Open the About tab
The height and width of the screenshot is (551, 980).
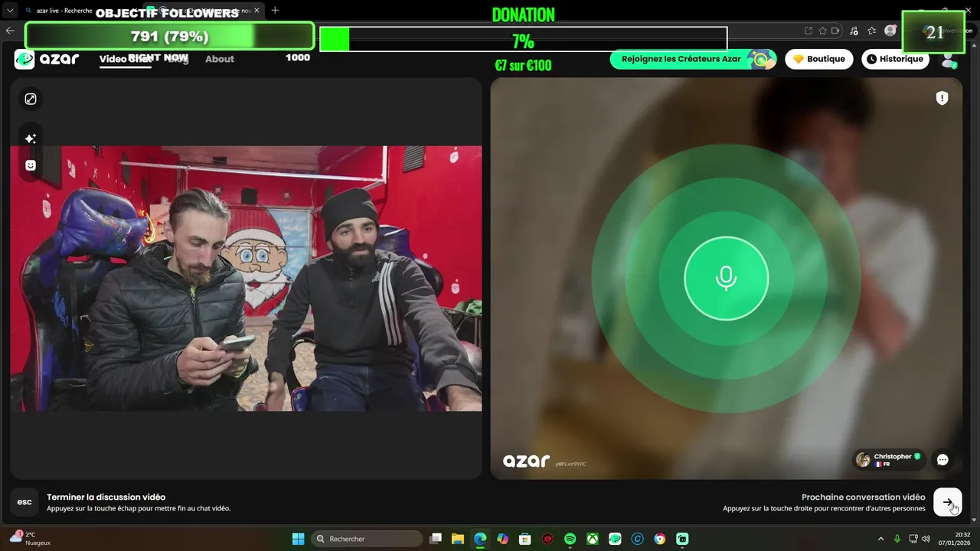(220, 59)
